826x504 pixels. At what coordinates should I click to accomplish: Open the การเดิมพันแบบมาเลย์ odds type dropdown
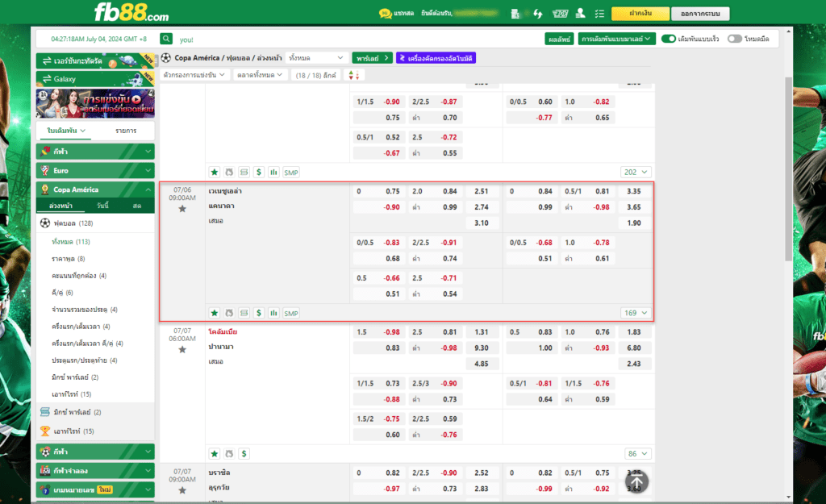click(616, 39)
